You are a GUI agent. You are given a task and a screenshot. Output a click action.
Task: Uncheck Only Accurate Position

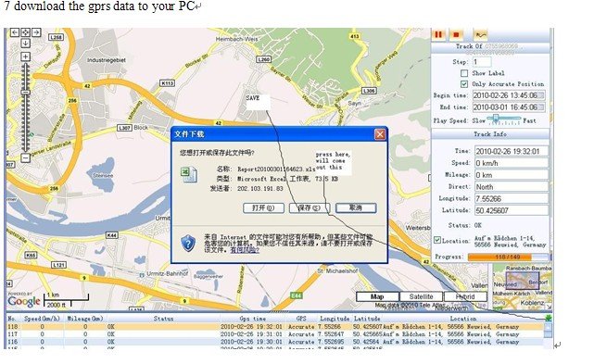(x=464, y=84)
